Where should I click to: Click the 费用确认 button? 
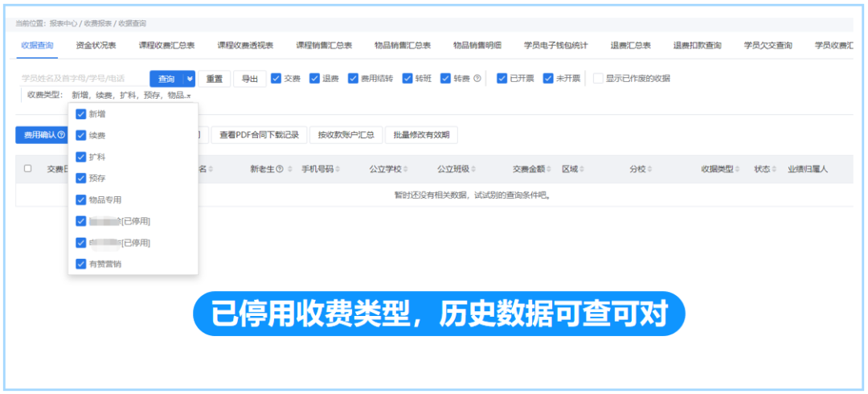coord(42,134)
